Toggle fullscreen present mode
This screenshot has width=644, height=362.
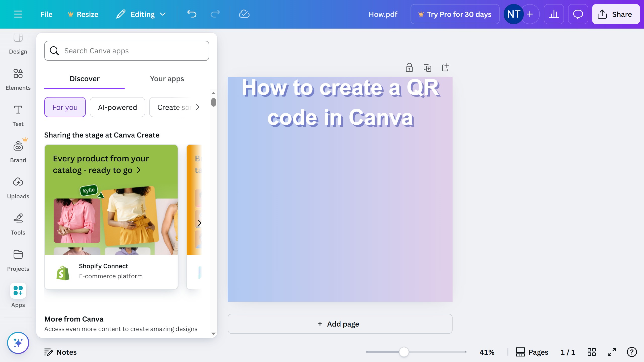(612, 352)
